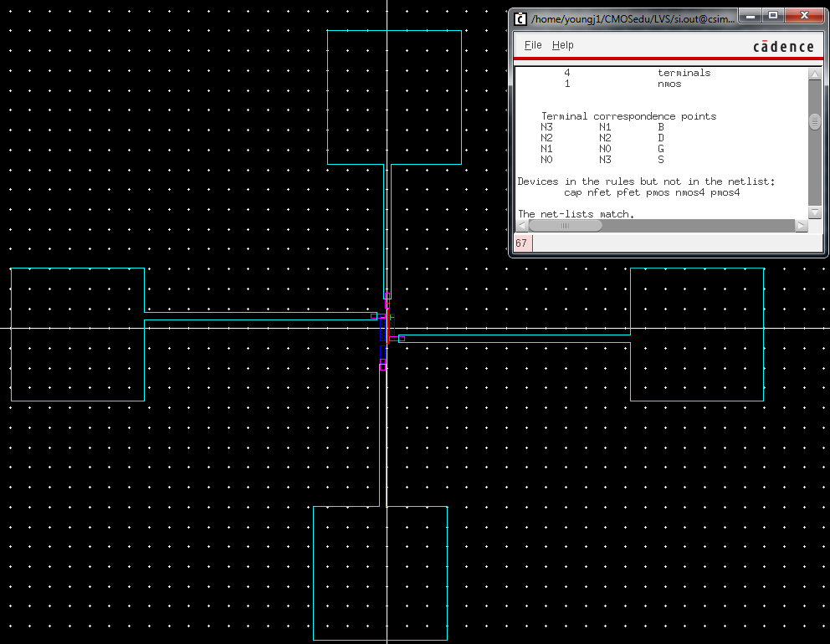Viewport: 830px width, 644px height.
Task: Click the cadence logo on the right
Action: click(783, 46)
